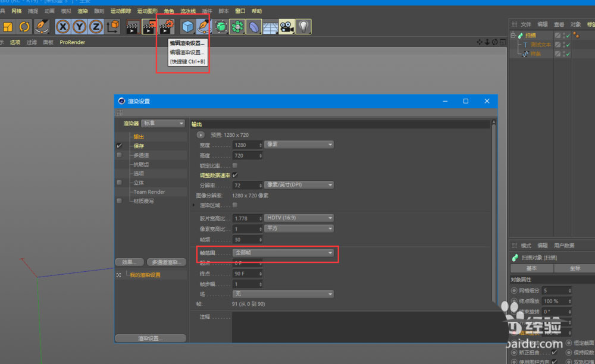Toggle the 保存 (Save) checkbox in render settings
The height and width of the screenshot is (364, 595).
(119, 146)
